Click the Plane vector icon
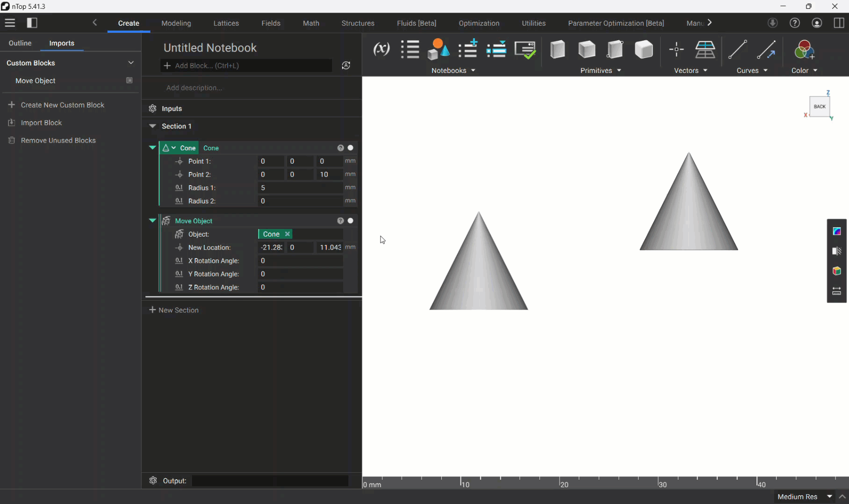Screen dimensions: 849x504 click(x=705, y=49)
